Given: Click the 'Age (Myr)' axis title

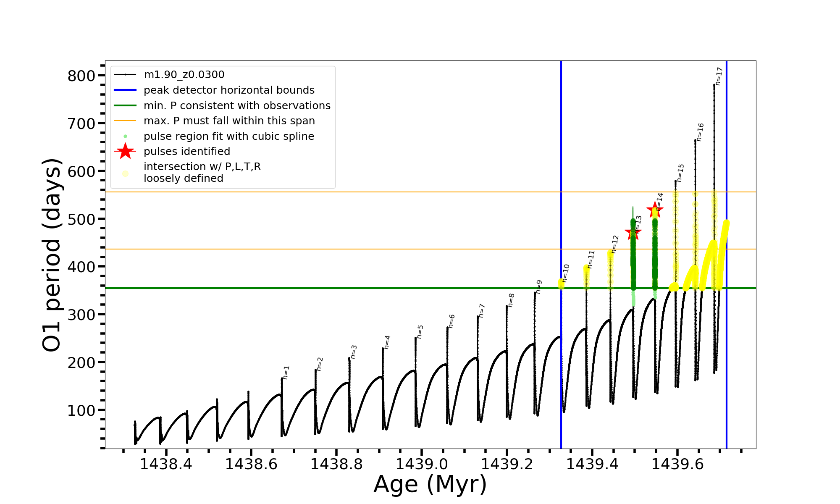Looking at the screenshot, I should pyautogui.click(x=430, y=484).
